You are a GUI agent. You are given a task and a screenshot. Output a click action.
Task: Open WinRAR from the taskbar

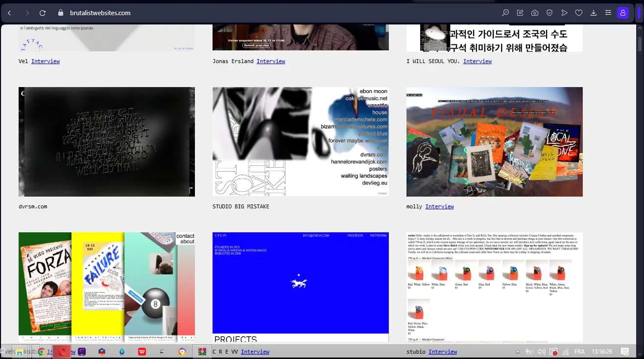coord(202,352)
